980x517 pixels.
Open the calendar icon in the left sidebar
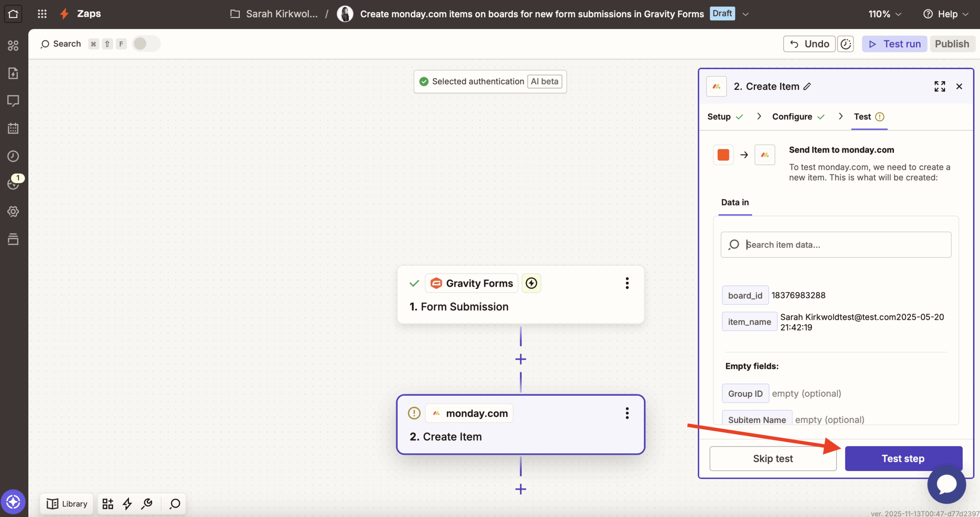pyautogui.click(x=13, y=128)
